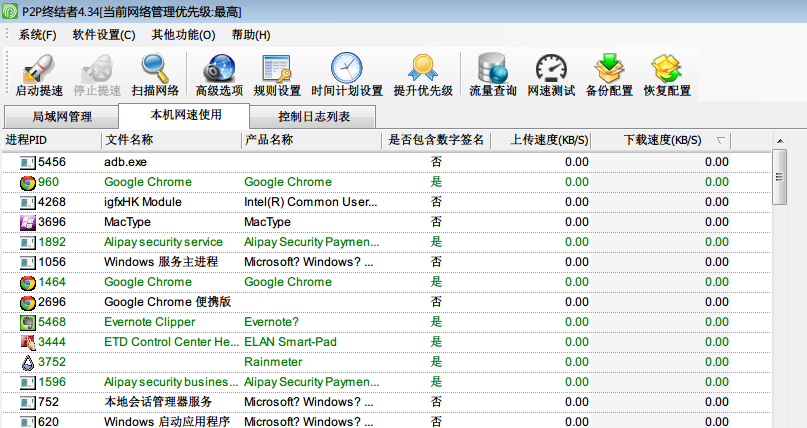Sort by 上传速度(KB/S) column header
Viewport: 807px width, 428px height.
point(540,140)
